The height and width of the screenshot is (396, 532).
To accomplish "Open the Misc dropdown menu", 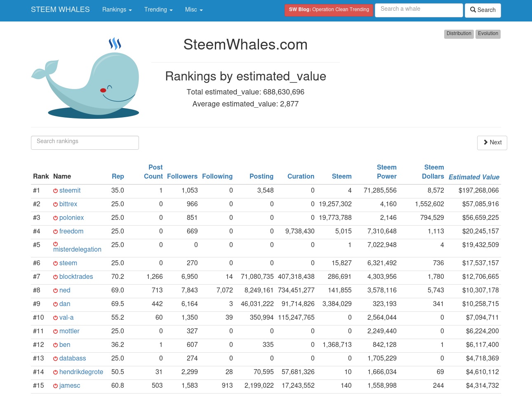I will tap(194, 9).
